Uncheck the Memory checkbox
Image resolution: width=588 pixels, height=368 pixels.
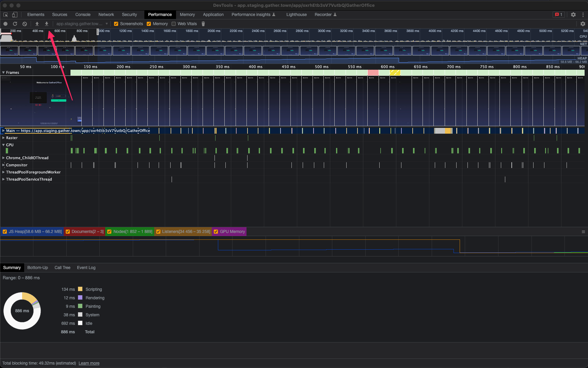[x=149, y=24]
